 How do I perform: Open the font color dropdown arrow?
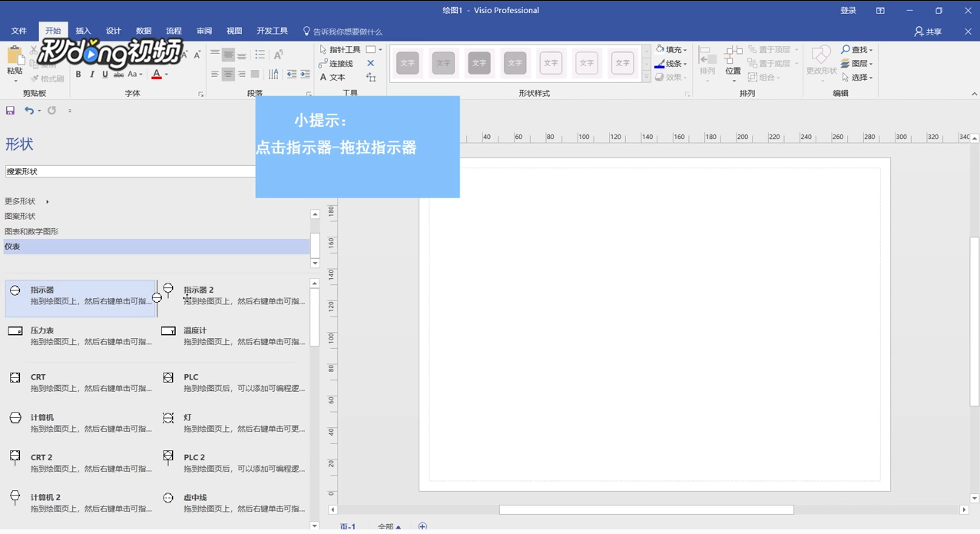166,75
